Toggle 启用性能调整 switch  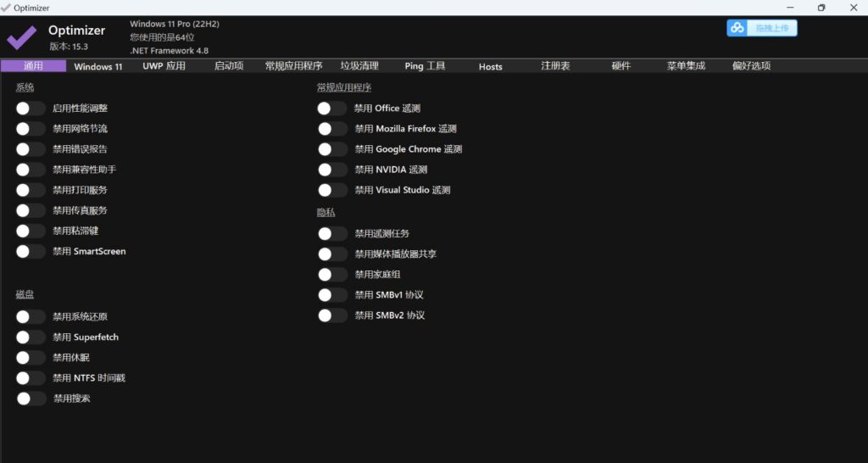coord(31,109)
